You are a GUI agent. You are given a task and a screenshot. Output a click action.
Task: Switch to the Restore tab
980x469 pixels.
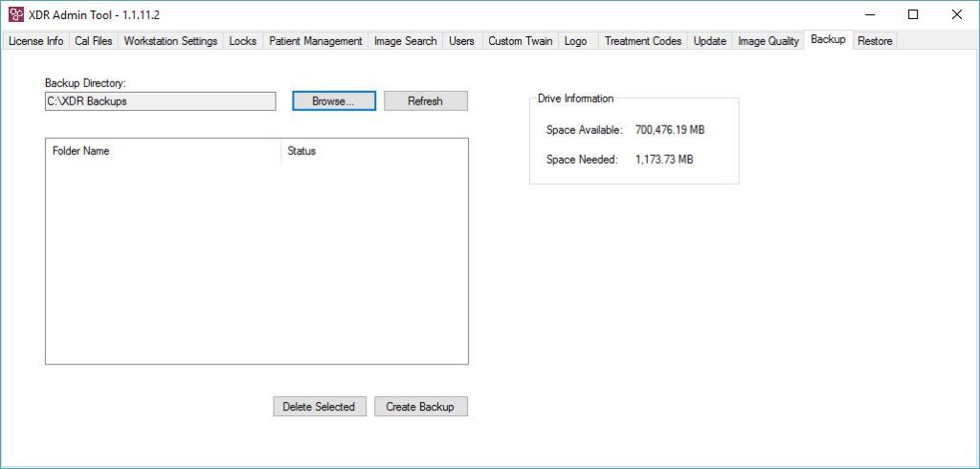tap(874, 41)
